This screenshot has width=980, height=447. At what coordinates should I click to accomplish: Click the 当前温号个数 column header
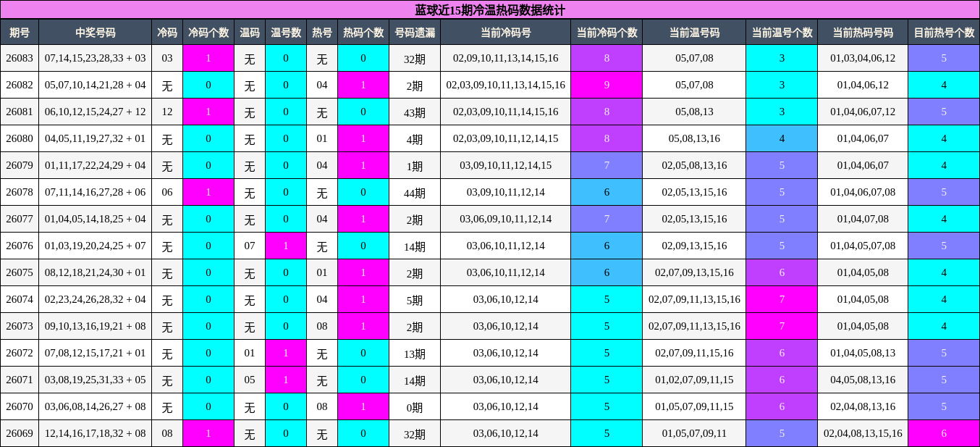click(x=782, y=32)
